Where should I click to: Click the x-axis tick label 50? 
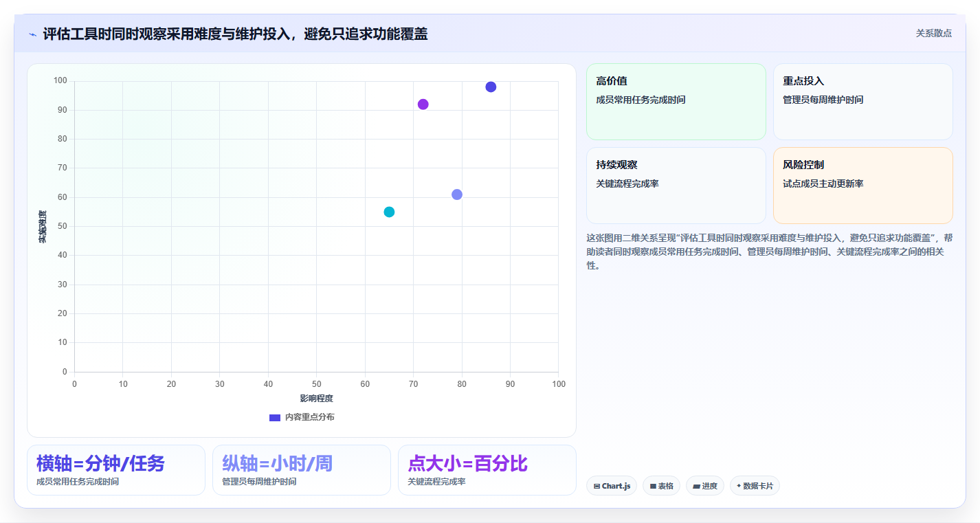[316, 384]
